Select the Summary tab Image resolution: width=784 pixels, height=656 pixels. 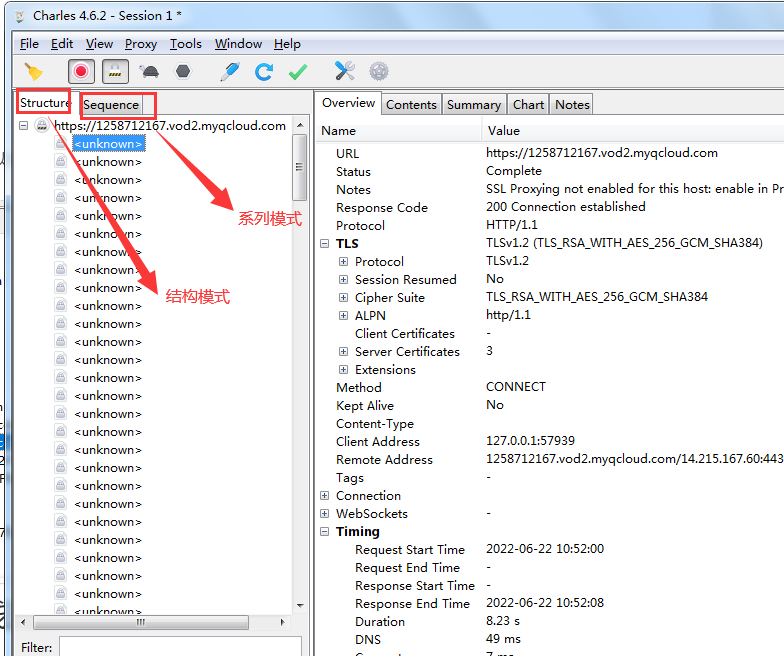(x=474, y=104)
